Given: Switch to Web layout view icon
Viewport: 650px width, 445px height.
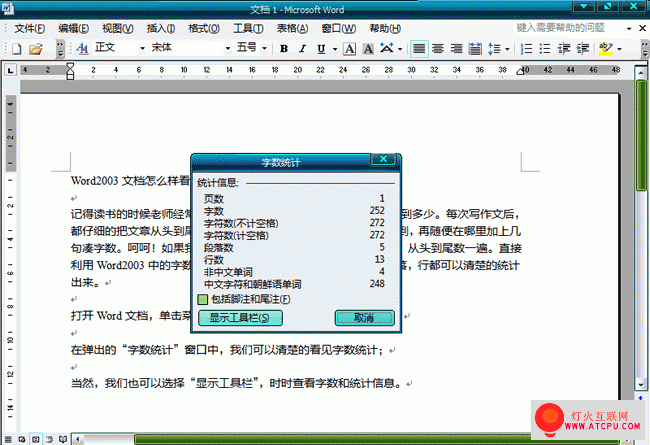Looking at the screenshot, I should pos(22,439).
